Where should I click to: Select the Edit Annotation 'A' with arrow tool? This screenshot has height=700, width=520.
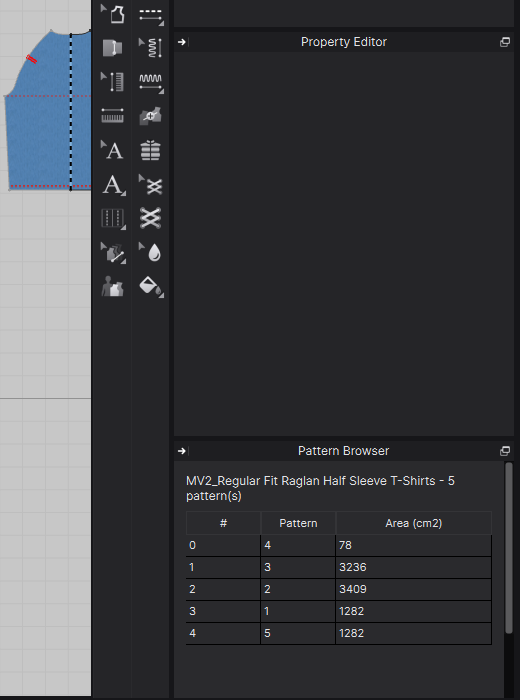(112, 150)
